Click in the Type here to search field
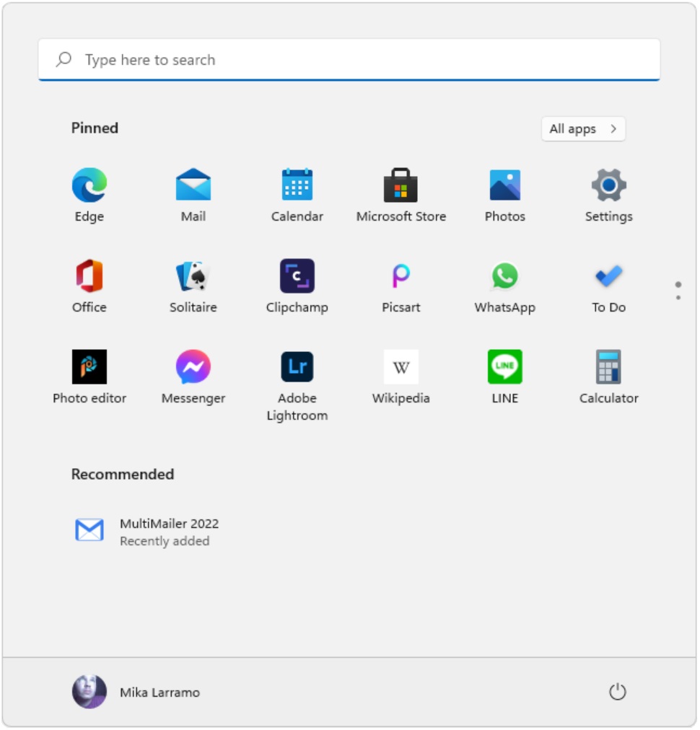This screenshot has height=730, width=700. 349,60
